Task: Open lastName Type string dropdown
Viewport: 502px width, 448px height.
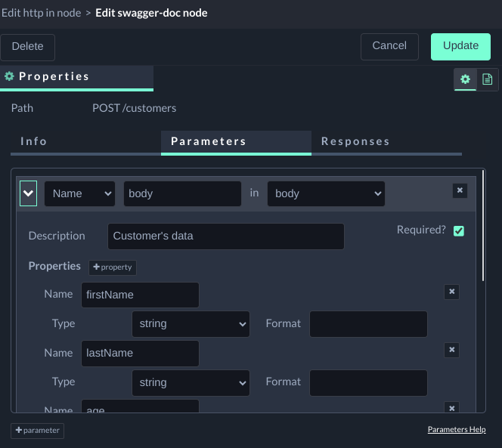Action: tap(191, 382)
